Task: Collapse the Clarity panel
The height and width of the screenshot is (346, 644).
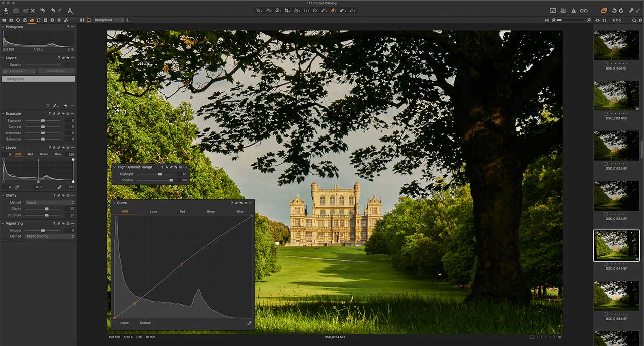Action: [3, 195]
